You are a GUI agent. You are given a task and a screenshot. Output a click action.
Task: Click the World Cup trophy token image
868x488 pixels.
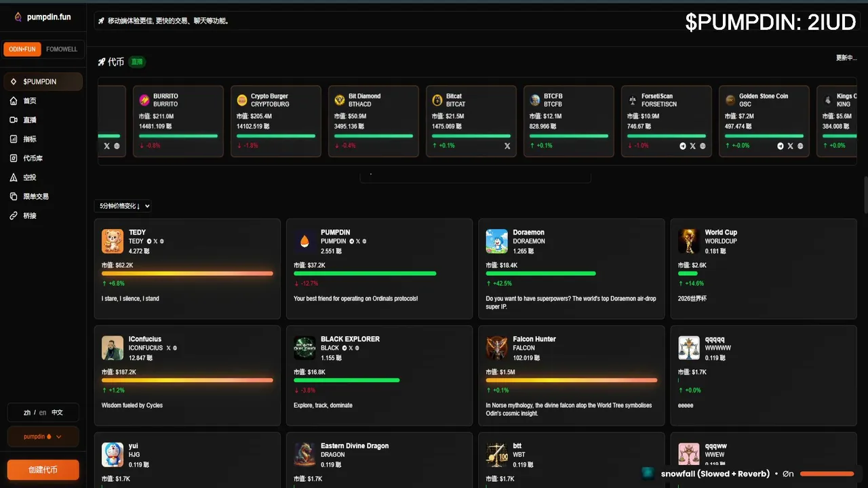tap(689, 241)
